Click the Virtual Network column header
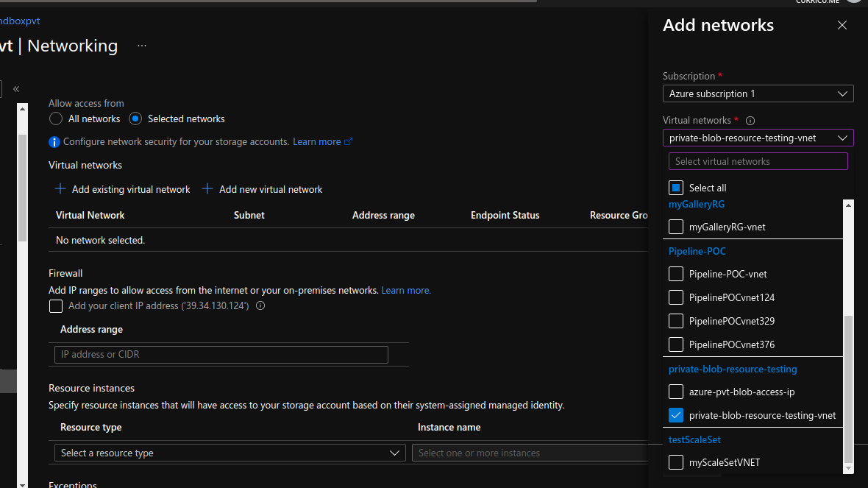The width and height of the screenshot is (868, 488). tap(90, 216)
